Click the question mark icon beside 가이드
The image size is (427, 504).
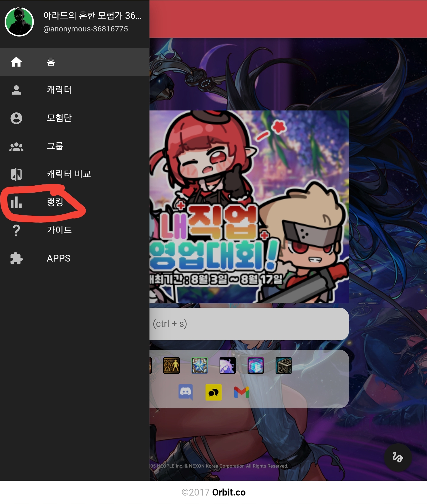point(16,230)
